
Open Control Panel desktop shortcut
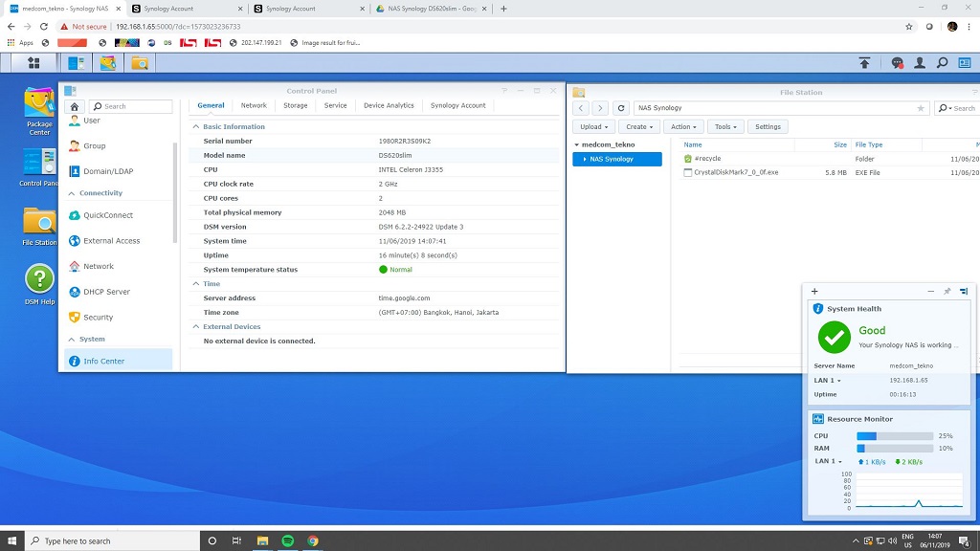(39, 167)
